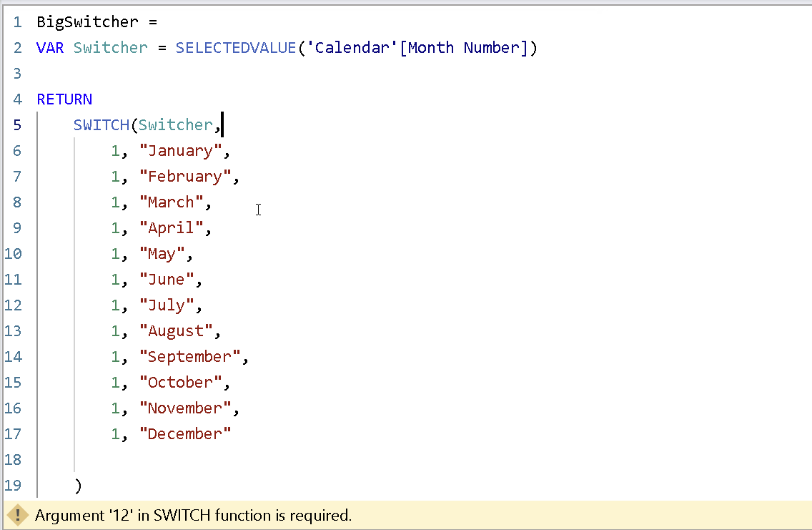This screenshot has height=530, width=812.
Task: Select the "September" text value
Action: (189, 356)
